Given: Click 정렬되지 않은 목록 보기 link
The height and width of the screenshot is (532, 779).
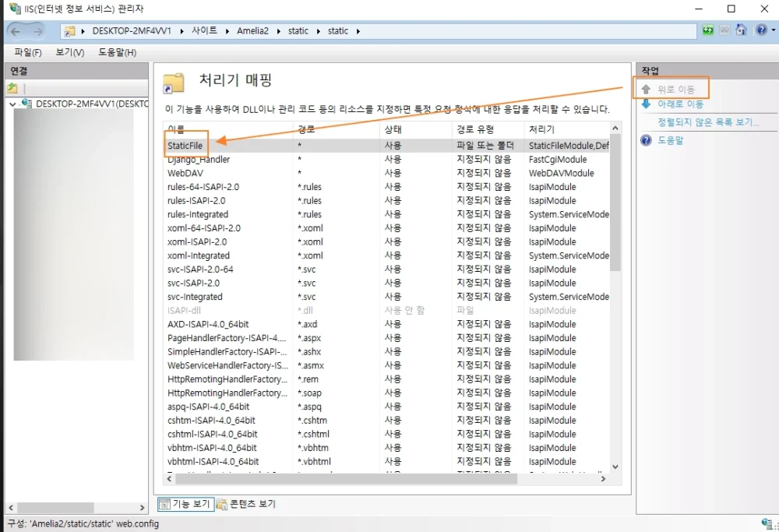Looking at the screenshot, I should [x=708, y=122].
